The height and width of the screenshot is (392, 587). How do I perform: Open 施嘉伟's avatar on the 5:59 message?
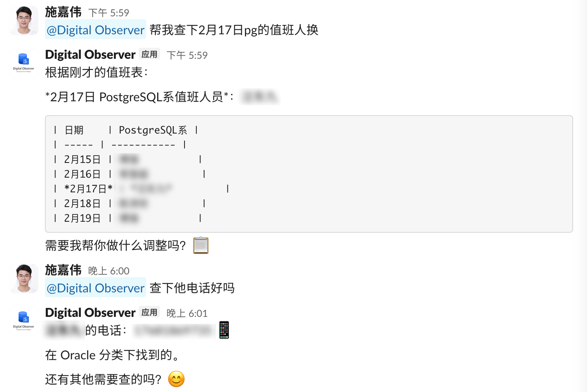coord(24,20)
